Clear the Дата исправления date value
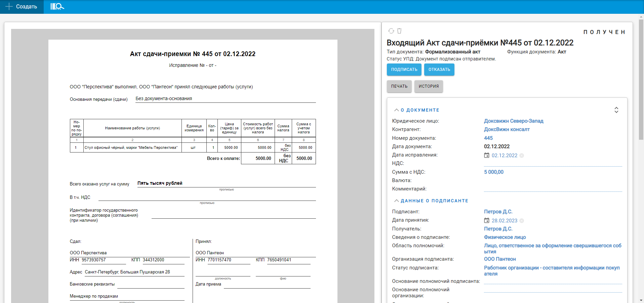Screen dimensions: 644x303 coord(522,156)
